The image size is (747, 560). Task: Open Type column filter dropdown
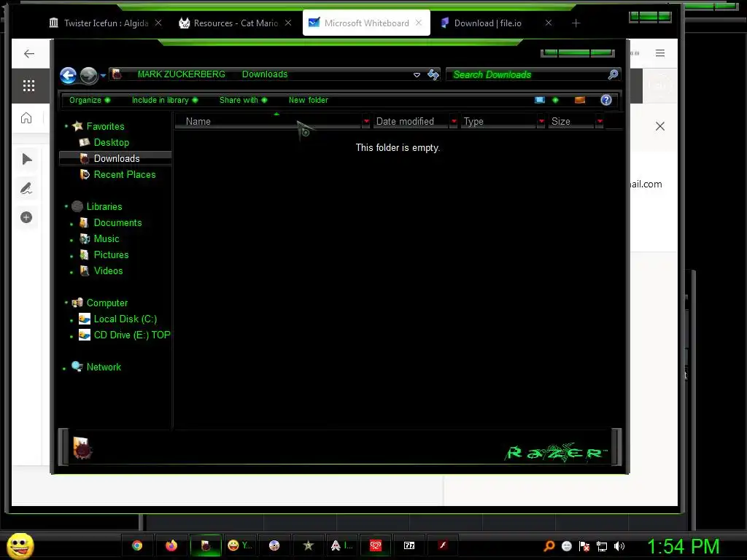541,122
